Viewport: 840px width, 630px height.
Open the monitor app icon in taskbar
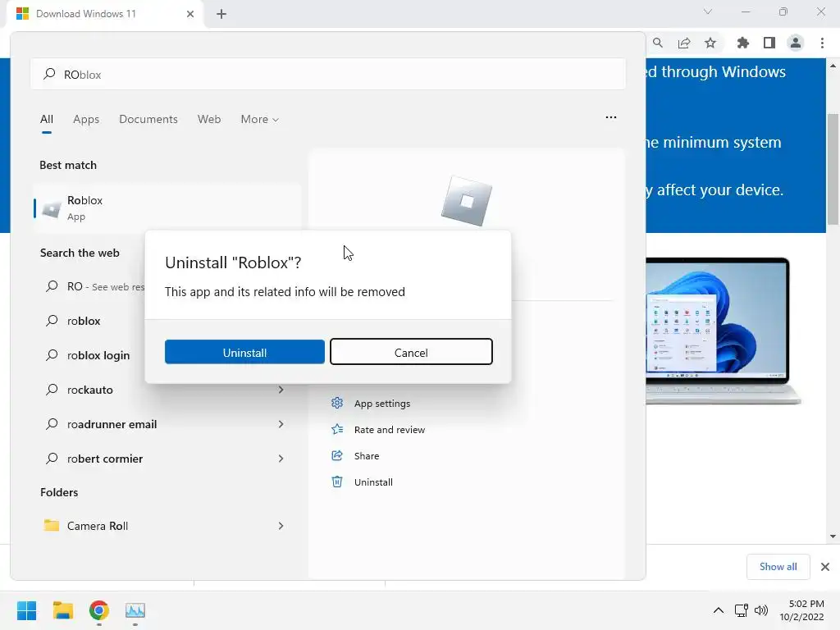[135, 610]
